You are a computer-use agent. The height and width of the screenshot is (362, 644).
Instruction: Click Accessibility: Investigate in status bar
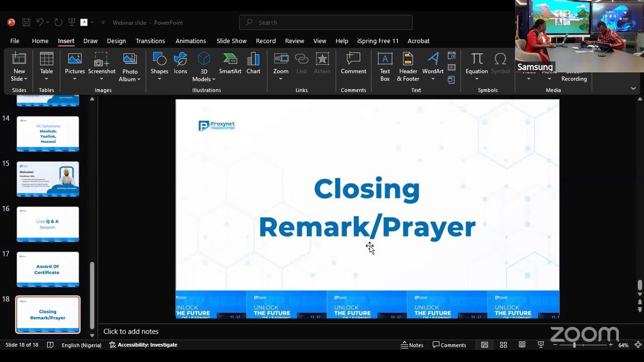click(x=143, y=345)
